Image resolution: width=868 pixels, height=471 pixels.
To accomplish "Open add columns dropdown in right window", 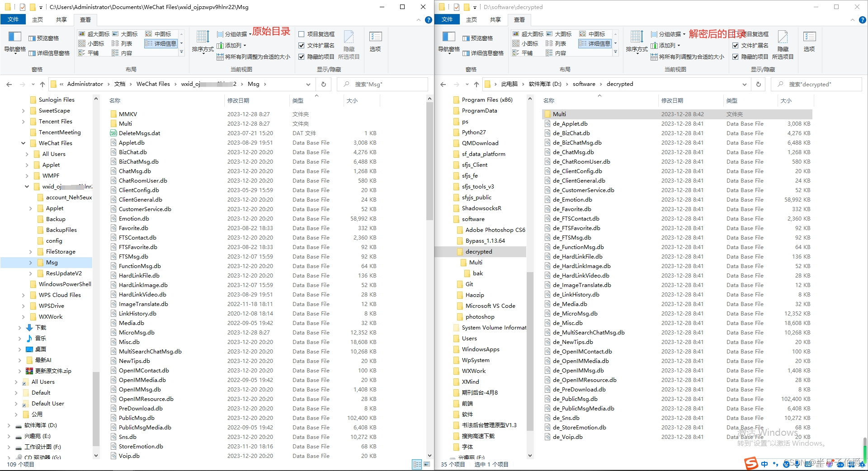I will (665, 45).
